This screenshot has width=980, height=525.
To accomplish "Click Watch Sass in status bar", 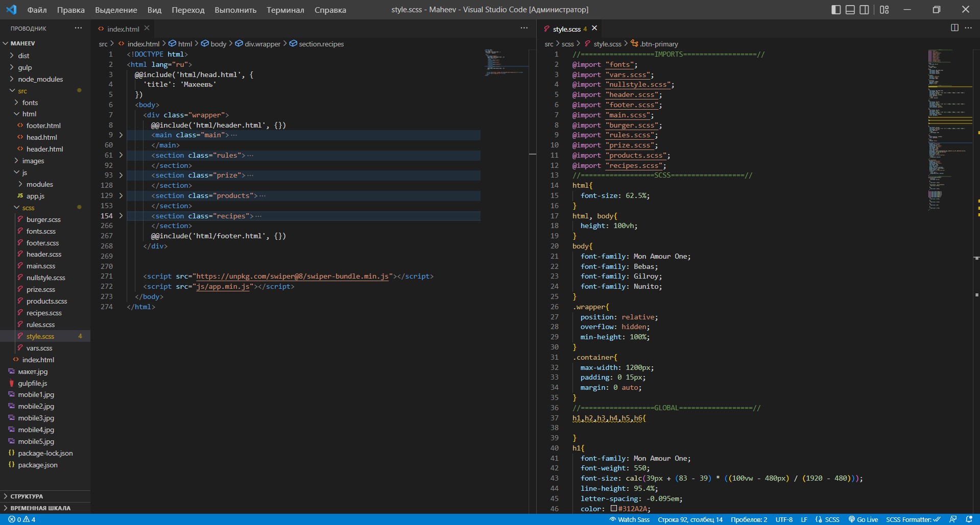I will (629, 519).
